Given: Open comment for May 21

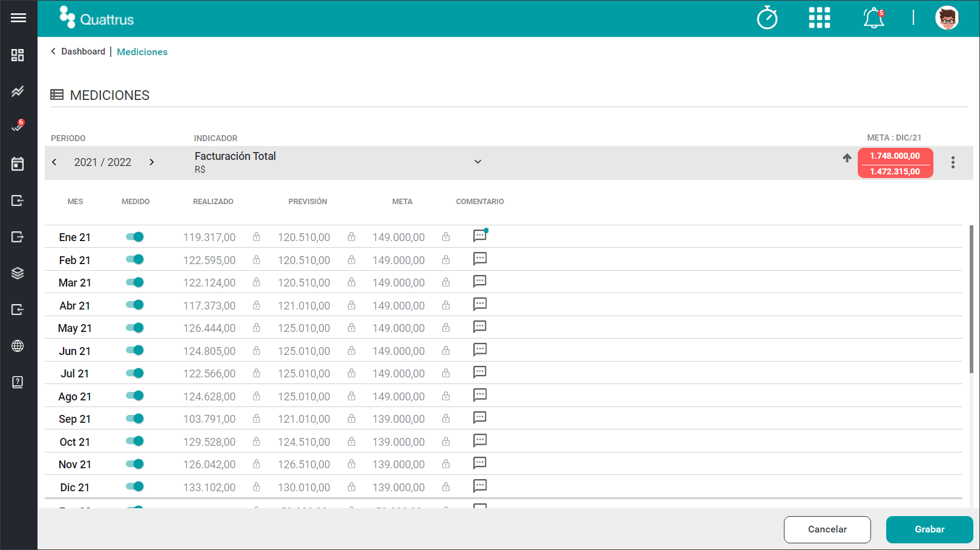Looking at the screenshot, I should (480, 326).
